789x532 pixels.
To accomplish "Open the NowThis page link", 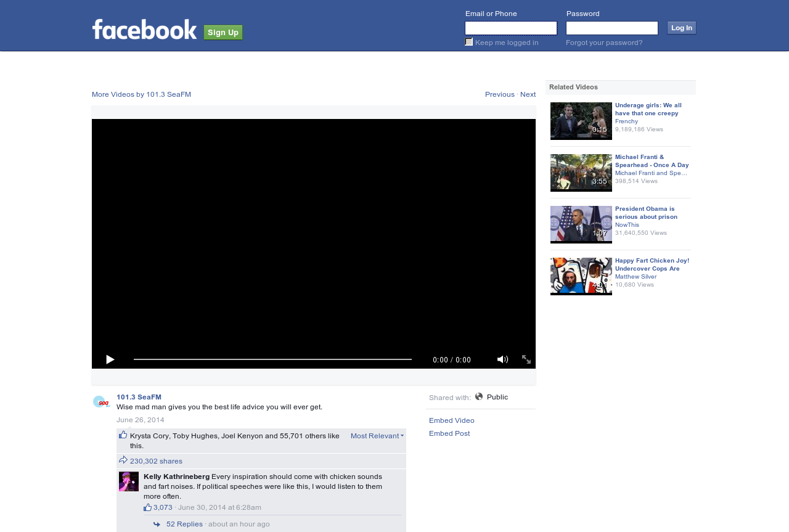I will point(628,225).
